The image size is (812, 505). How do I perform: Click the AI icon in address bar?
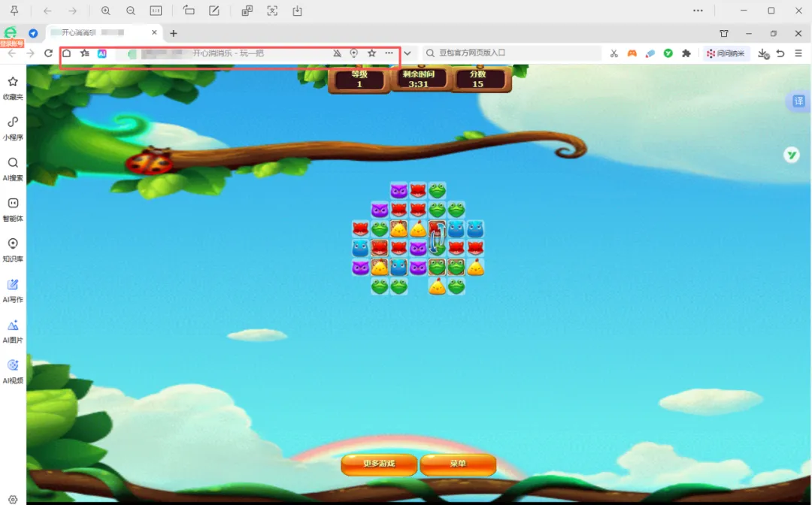pos(102,53)
